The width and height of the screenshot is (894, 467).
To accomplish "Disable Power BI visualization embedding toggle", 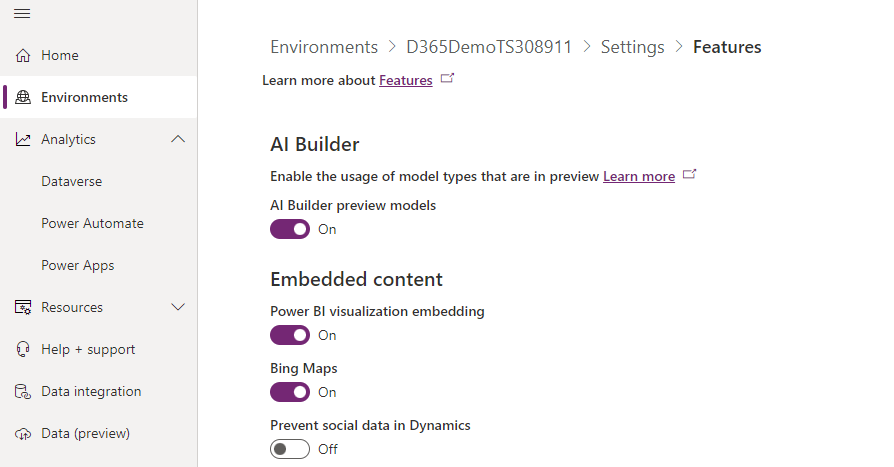I will coord(290,335).
